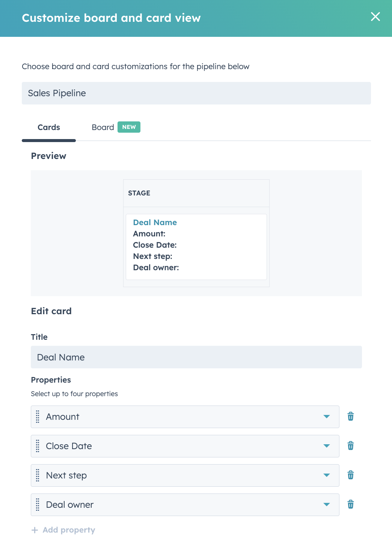Click the Deal owner row drag handle
Screen dimensions: 392x554
[x=38, y=505]
